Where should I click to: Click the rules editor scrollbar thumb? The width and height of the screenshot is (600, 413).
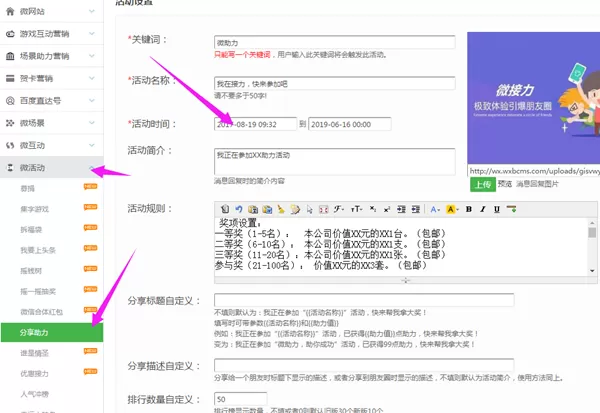(592, 232)
